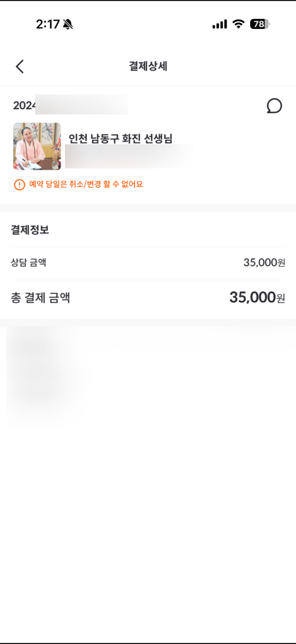
Task: Tap the orange exclamation warning icon
Action: pos(20,185)
